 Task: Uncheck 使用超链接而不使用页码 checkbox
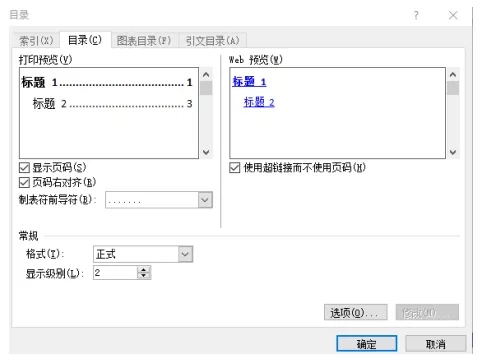coord(235,168)
